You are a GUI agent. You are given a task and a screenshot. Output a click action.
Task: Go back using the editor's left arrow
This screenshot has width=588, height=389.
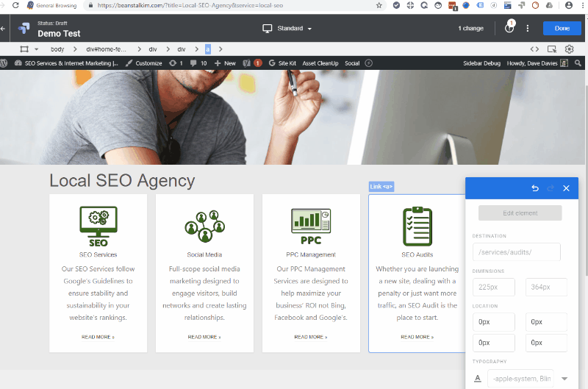tap(3, 29)
